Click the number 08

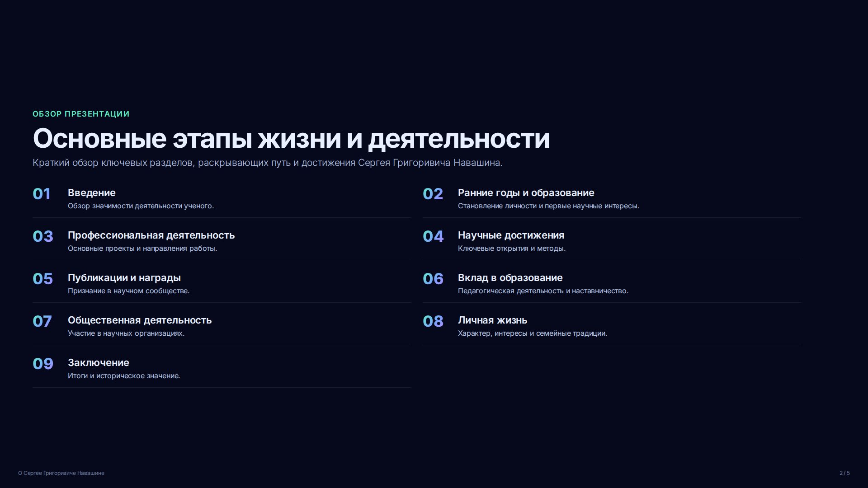(433, 321)
